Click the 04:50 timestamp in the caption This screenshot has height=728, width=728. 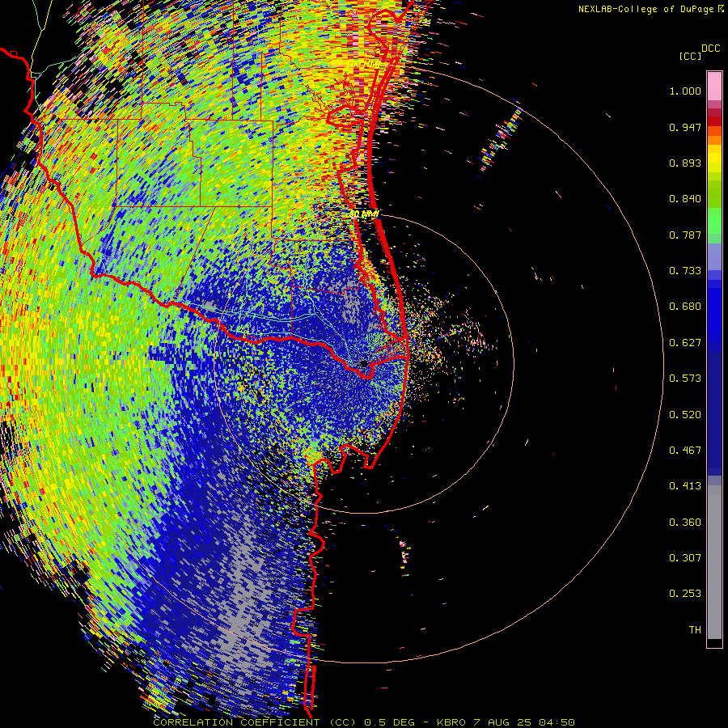pos(557,722)
